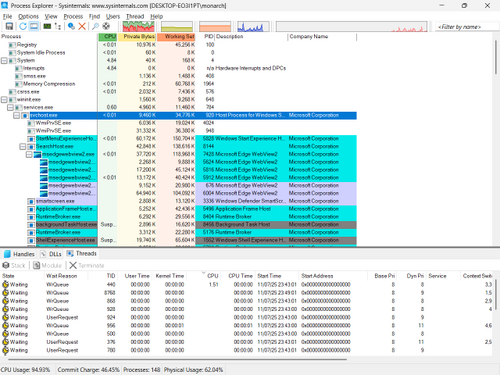
Task: Open the Find menu
Action: click(94, 16)
